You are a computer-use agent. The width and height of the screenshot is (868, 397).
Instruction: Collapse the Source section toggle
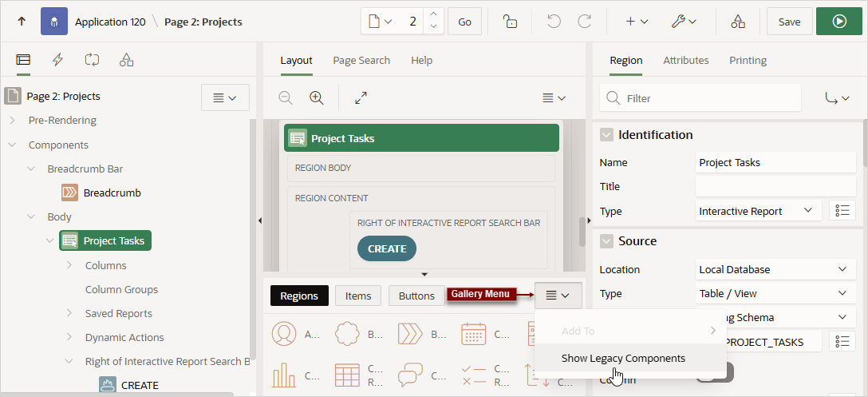click(606, 241)
